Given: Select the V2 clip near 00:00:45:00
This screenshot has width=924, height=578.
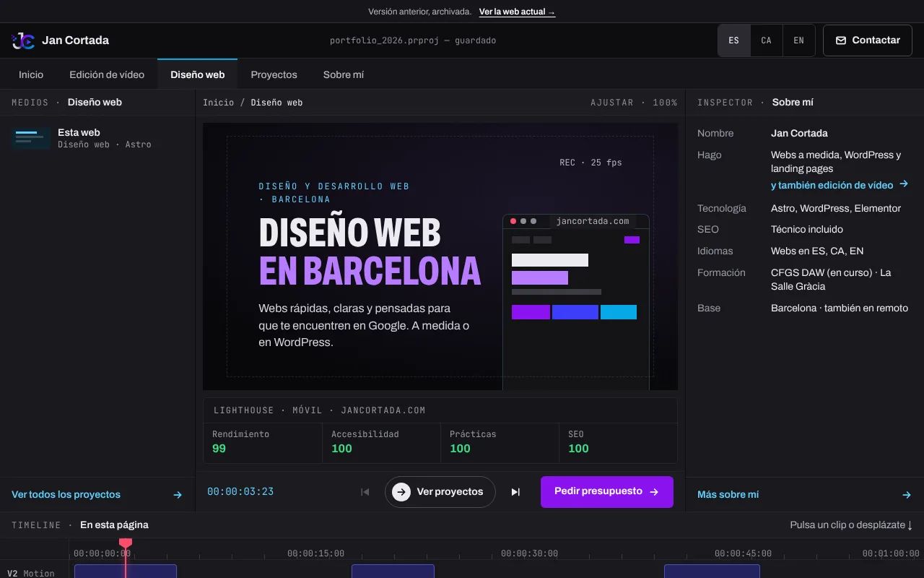Looking at the screenshot, I should 712,571.
